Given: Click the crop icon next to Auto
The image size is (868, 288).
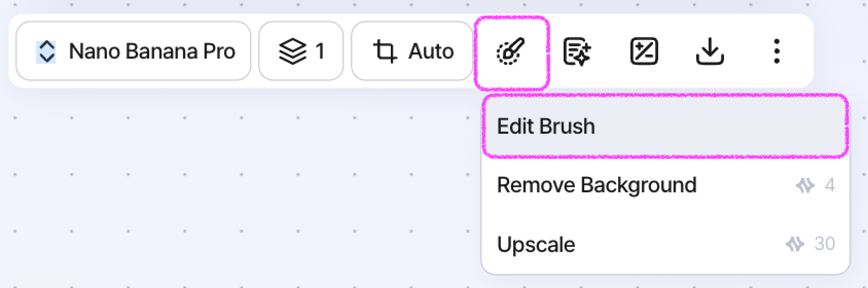Looking at the screenshot, I should (x=385, y=51).
